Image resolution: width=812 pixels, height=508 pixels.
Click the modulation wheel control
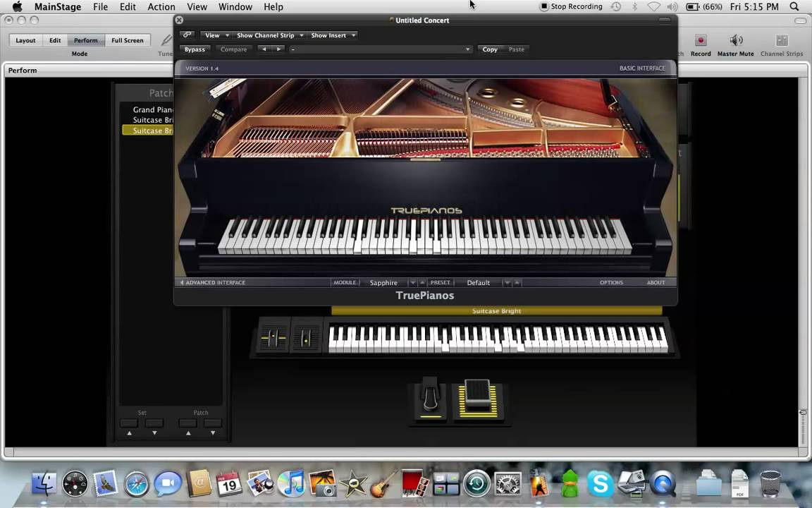tap(305, 338)
